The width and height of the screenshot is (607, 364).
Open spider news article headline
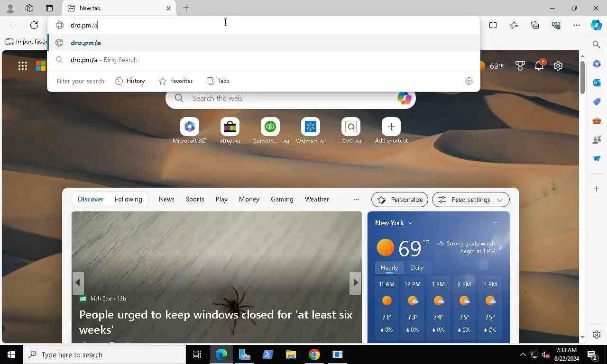coord(216,322)
